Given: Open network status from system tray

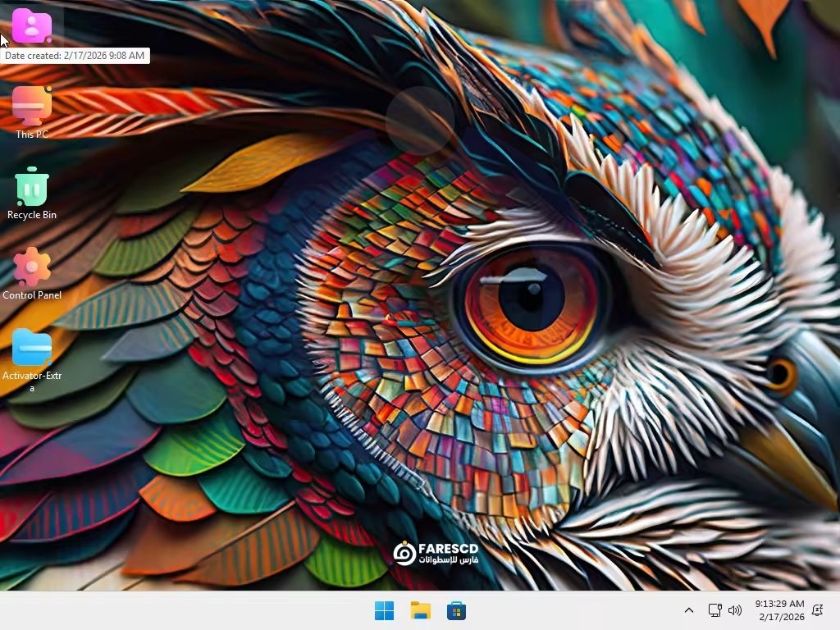Looking at the screenshot, I should click(x=714, y=610).
